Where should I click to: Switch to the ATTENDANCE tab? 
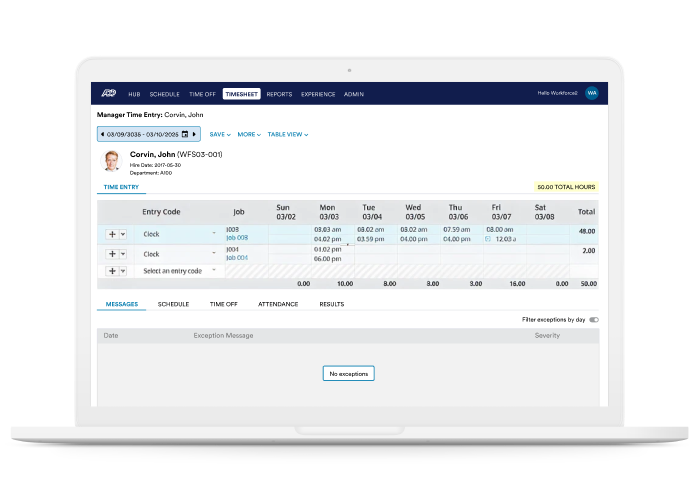[278, 304]
